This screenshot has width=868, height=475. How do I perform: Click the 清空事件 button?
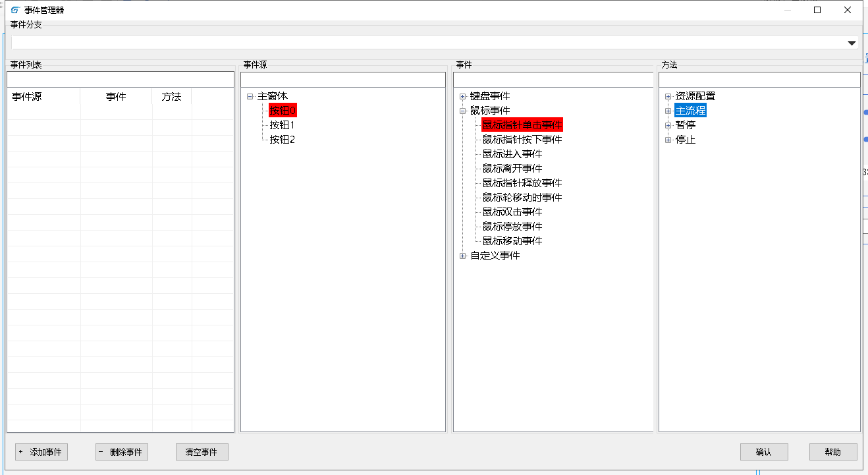(202, 452)
